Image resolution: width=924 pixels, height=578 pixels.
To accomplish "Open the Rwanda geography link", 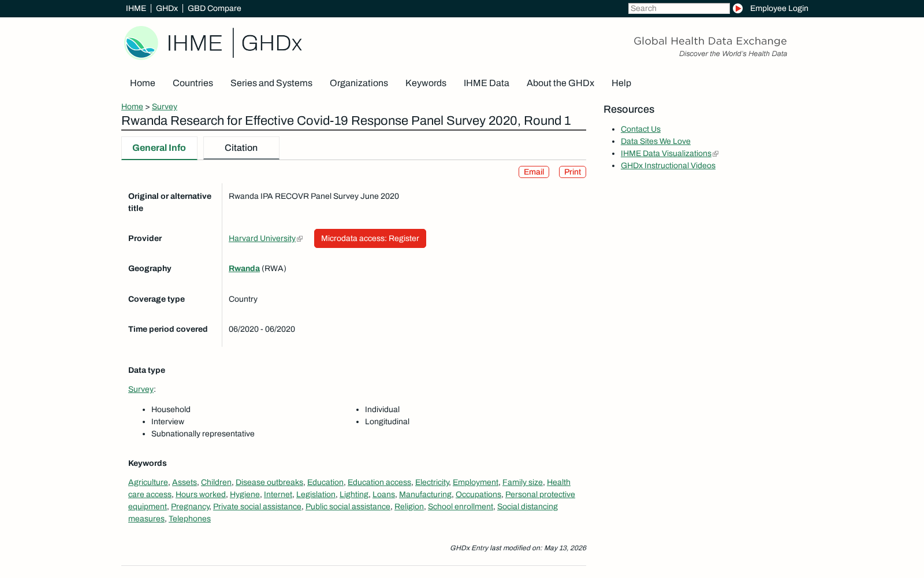I will [x=244, y=269].
